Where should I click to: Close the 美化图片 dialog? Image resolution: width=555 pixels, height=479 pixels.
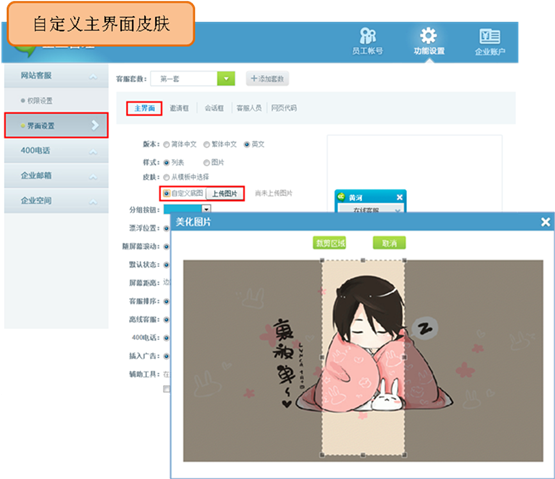click(x=545, y=222)
